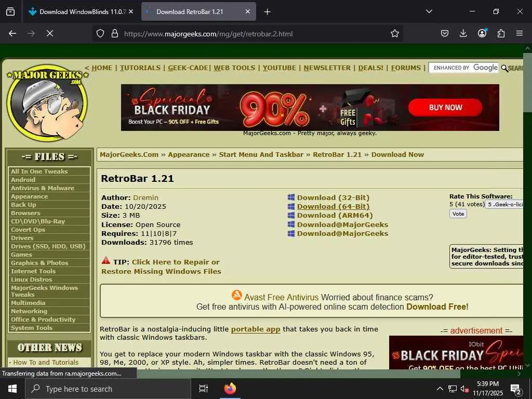
Task: Save page to Pocket icon
Action: coord(445,33)
